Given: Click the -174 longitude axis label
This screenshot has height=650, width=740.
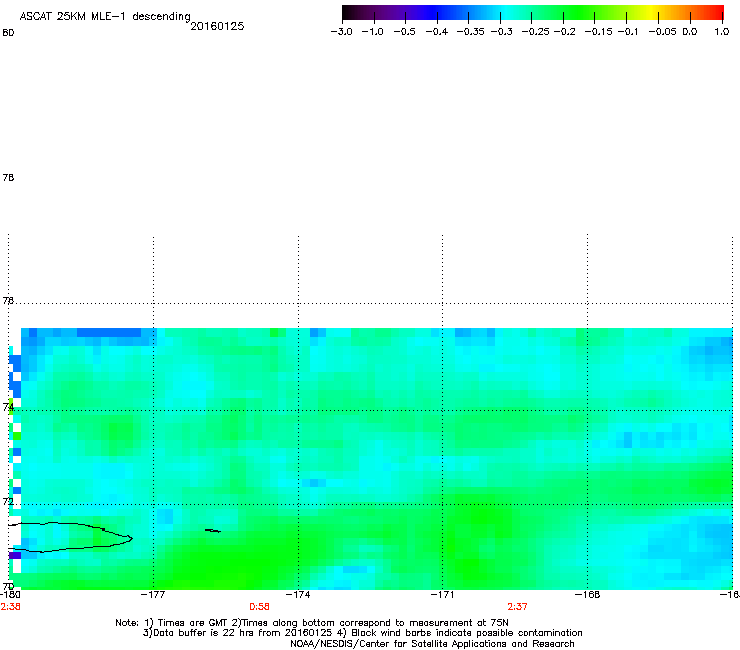Looking at the screenshot, I should pos(298,594).
